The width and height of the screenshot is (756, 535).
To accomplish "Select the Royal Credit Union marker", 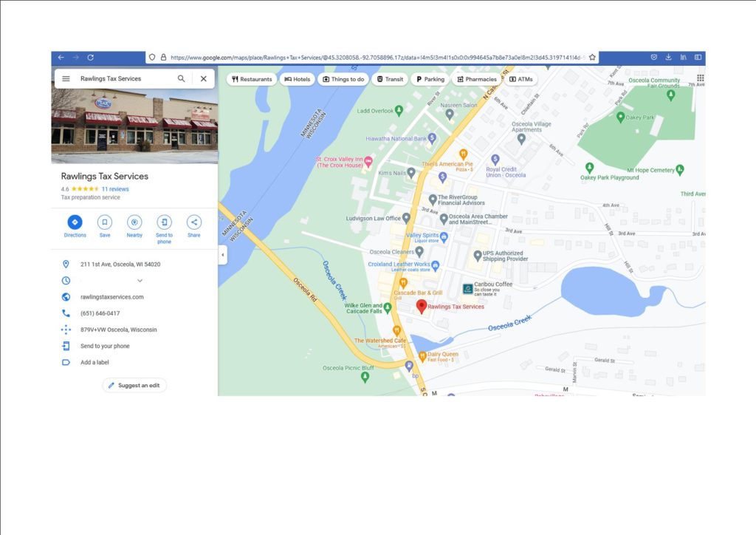I will 495,159.
